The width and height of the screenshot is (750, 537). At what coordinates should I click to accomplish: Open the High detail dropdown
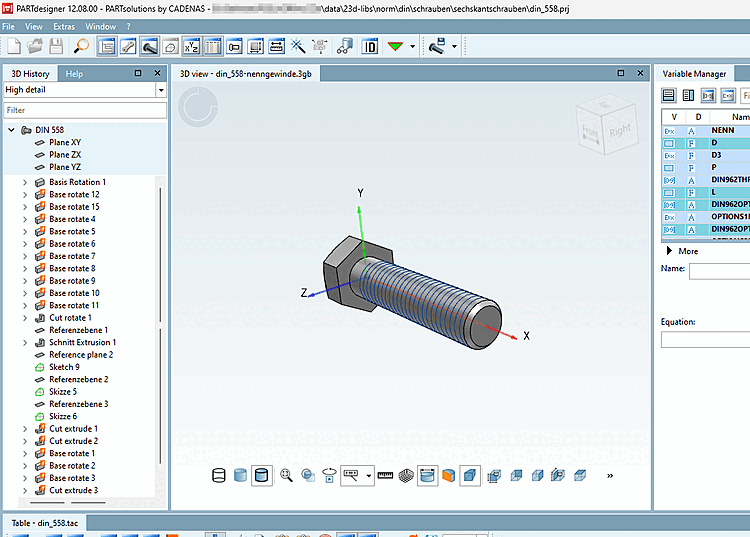pyautogui.click(x=161, y=90)
